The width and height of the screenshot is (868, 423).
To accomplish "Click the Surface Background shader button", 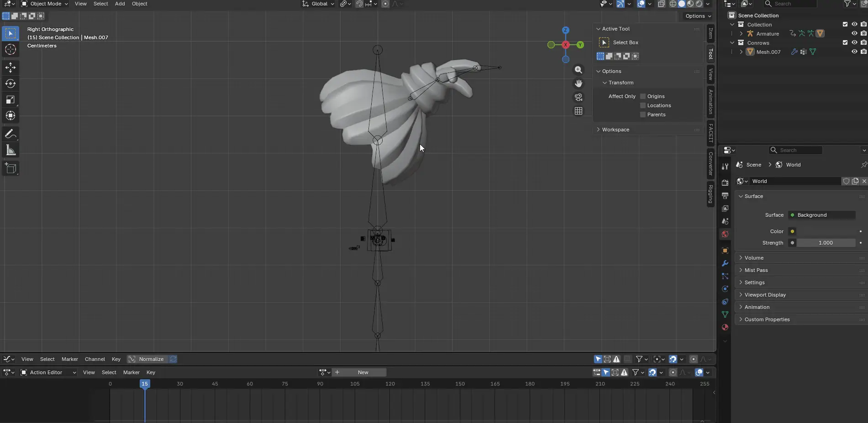I will 822,215.
